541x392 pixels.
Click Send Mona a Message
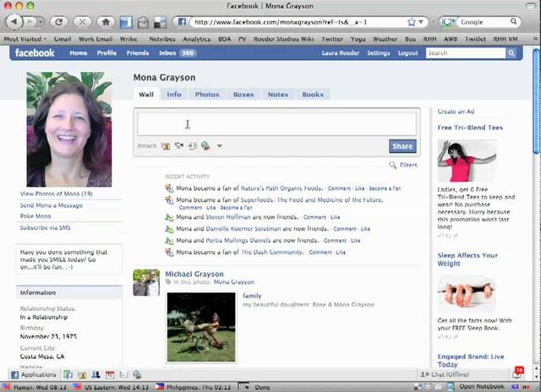[51, 205]
